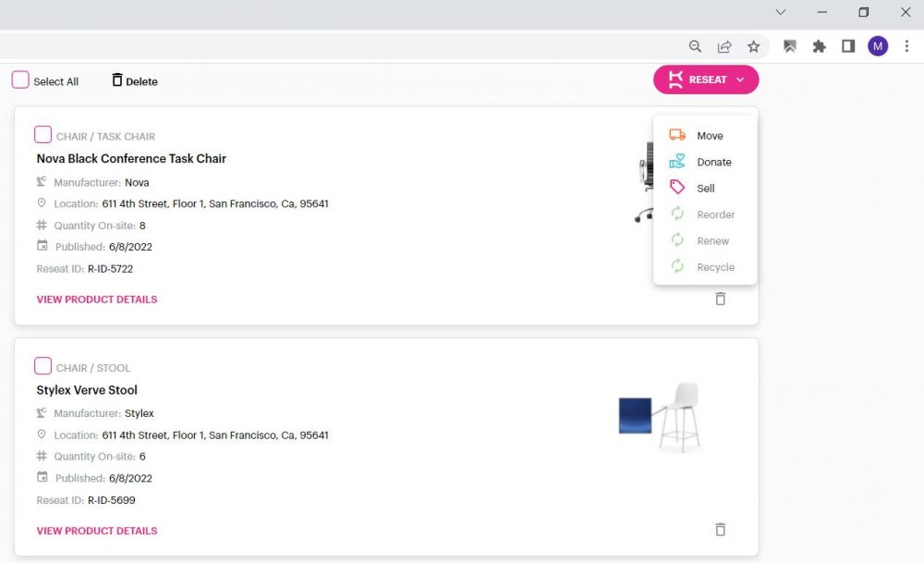Click the trash icon on Nova chair card
924x563 pixels.
click(x=720, y=299)
